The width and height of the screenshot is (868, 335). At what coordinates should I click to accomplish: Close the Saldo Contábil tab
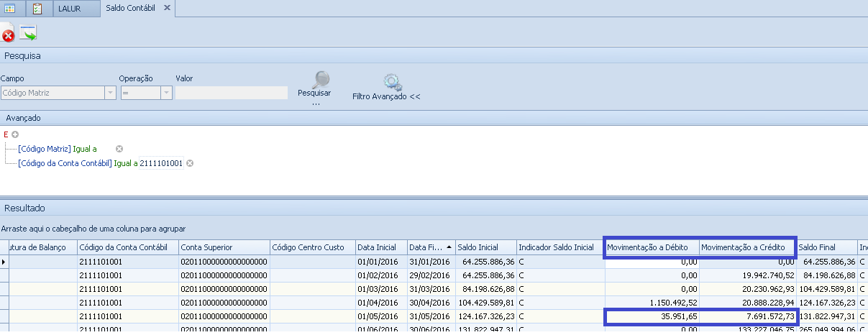coord(167,8)
